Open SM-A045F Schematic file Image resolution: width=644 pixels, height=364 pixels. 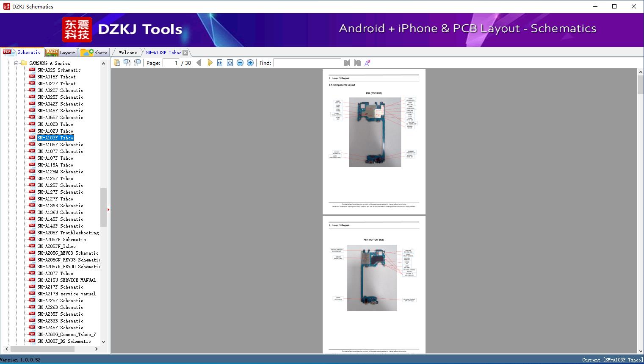pos(60,111)
